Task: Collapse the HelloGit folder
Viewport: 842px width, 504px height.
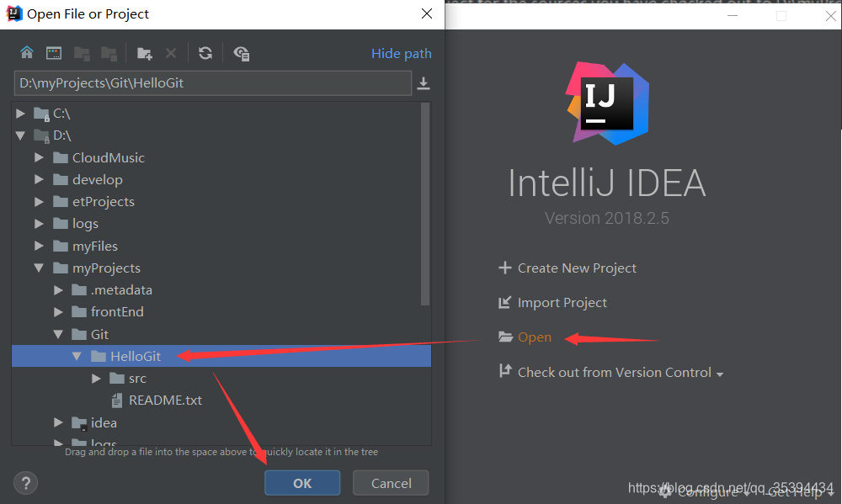Action: (77, 357)
